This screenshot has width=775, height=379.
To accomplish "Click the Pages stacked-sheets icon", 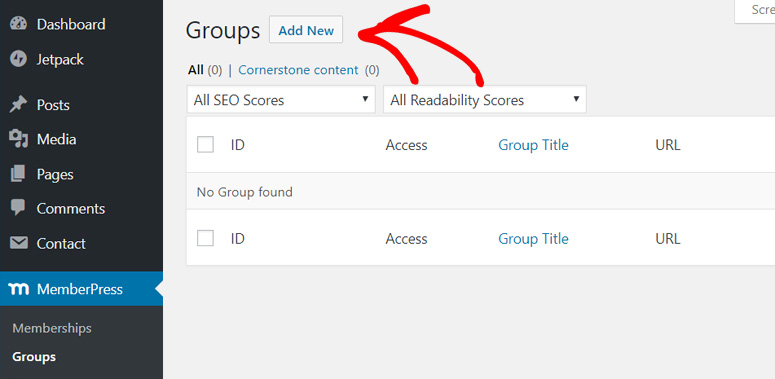I will tap(18, 174).
